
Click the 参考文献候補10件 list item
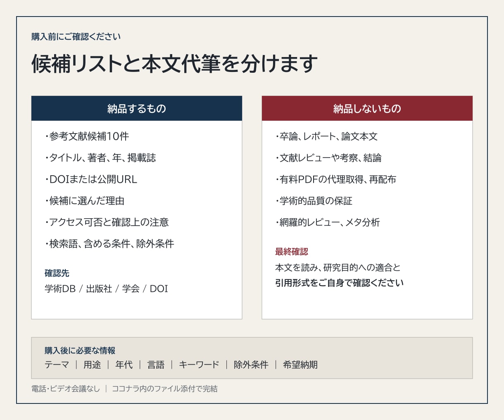click(87, 136)
